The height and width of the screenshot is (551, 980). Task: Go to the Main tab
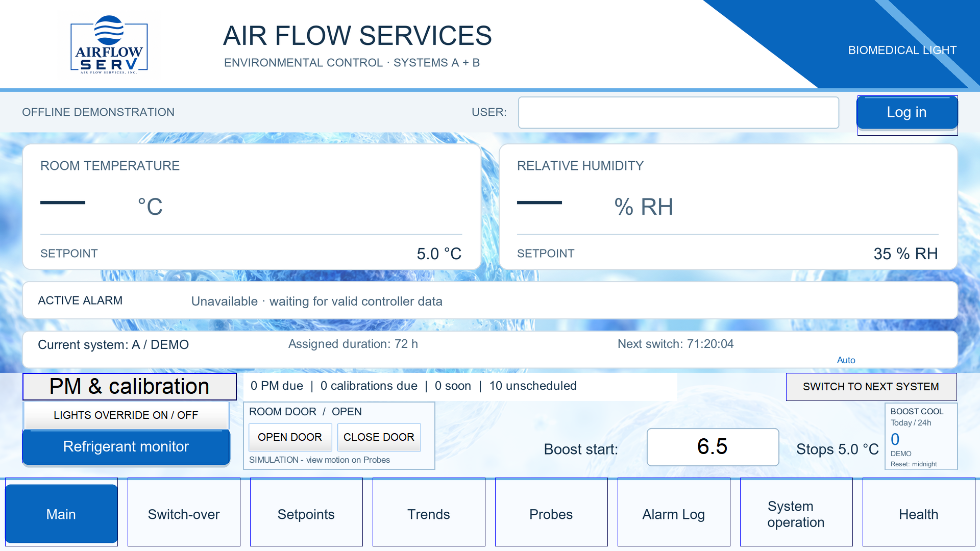(x=61, y=514)
